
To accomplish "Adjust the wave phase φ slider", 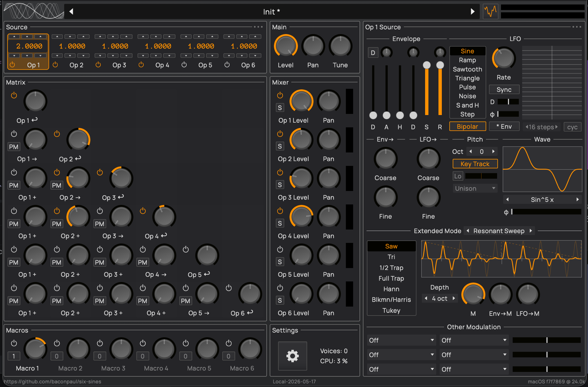I will point(546,212).
